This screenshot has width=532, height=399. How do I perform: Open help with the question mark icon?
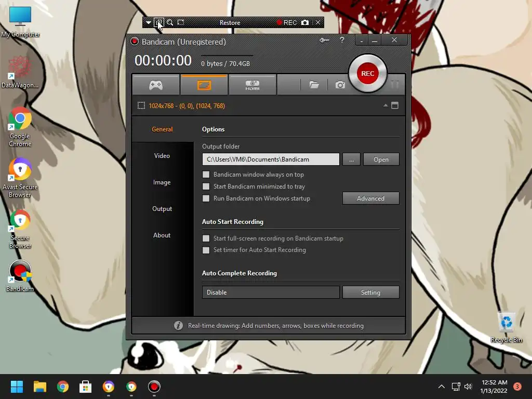coord(342,40)
